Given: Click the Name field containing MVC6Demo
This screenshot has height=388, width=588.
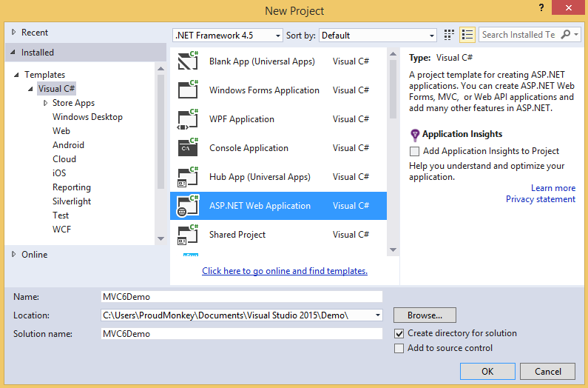Looking at the screenshot, I should pos(242,297).
